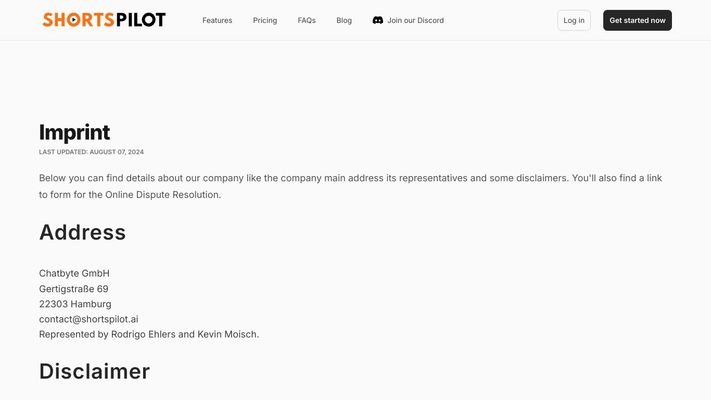Click the ShortsPilot logo
The image size is (711, 400).
tap(104, 20)
